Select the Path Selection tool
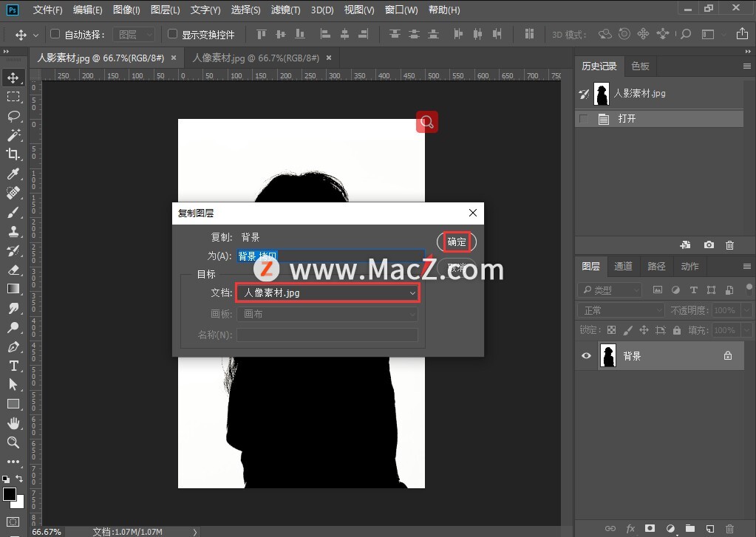 tap(13, 385)
